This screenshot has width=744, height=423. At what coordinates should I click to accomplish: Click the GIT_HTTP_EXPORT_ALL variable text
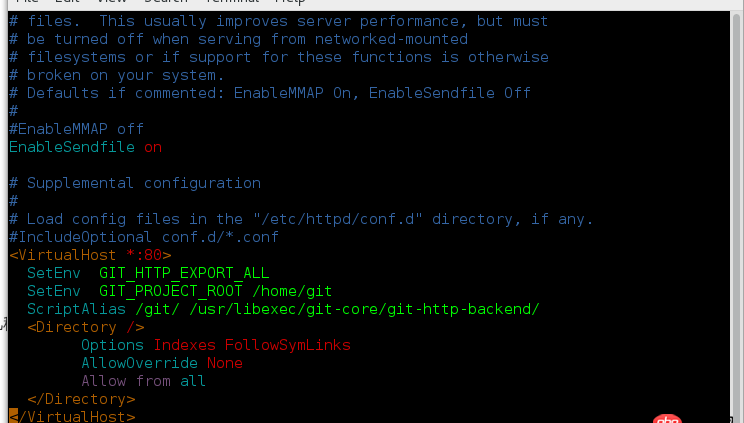(184, 273)
